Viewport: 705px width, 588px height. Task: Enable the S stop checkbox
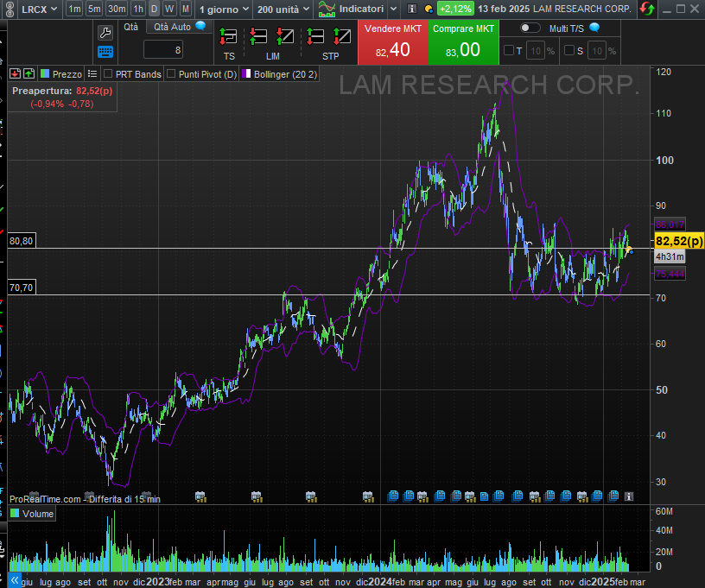[x=569, y=50]
